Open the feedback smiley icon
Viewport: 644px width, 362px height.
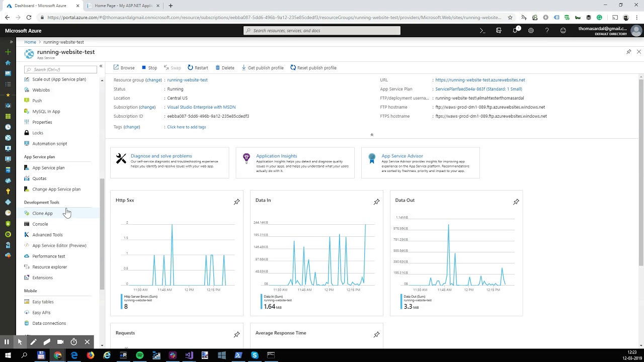pyautogui.click(x=563, y=31)
